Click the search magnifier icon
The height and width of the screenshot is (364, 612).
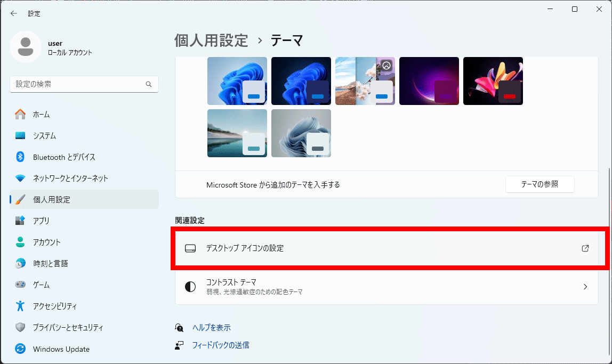(x=149, y=84)
